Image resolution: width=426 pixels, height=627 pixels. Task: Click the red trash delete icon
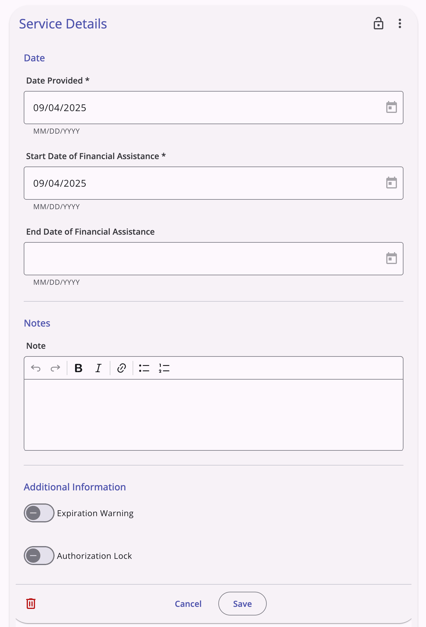[x=31, y=603]
